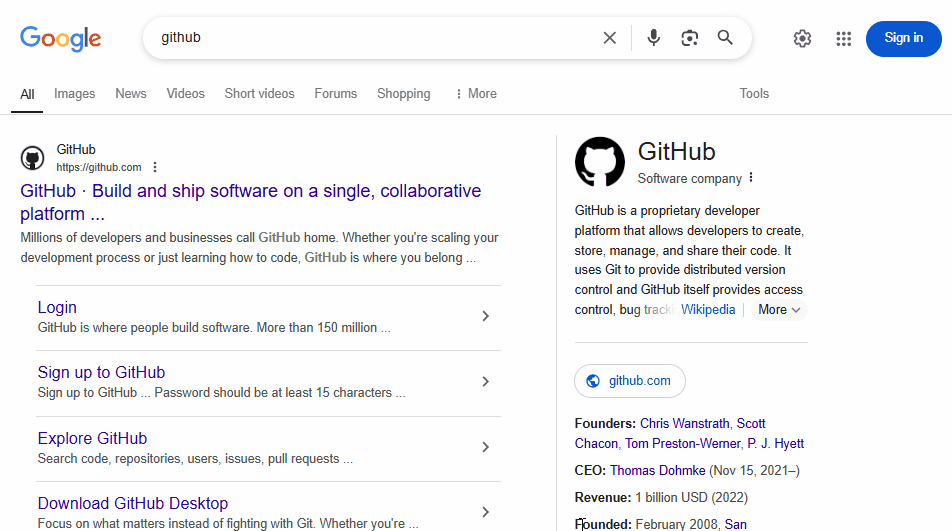Open the Login sitelink chevron arrow
The width and height of the screenshot is (952, 531).
[x=486, y=316]
